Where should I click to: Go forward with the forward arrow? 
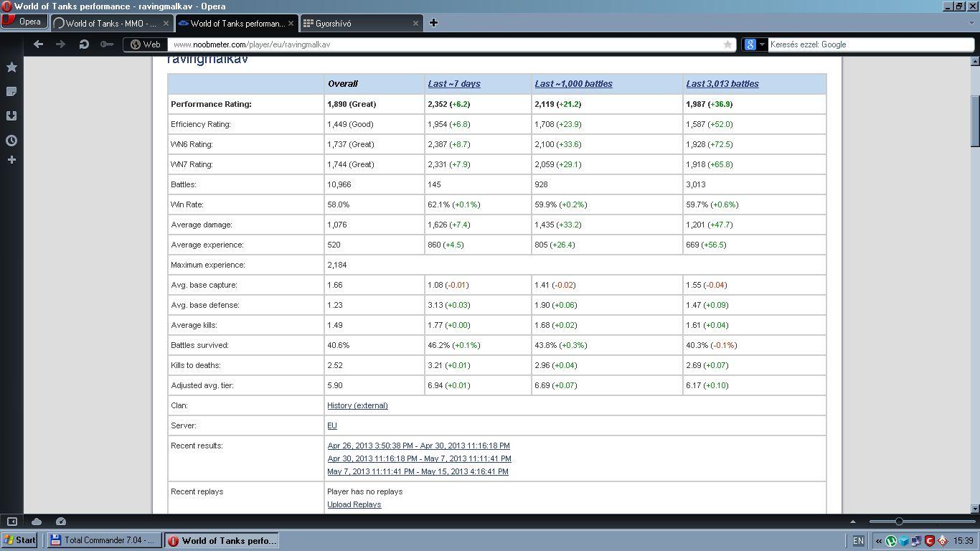pos(60,44)
